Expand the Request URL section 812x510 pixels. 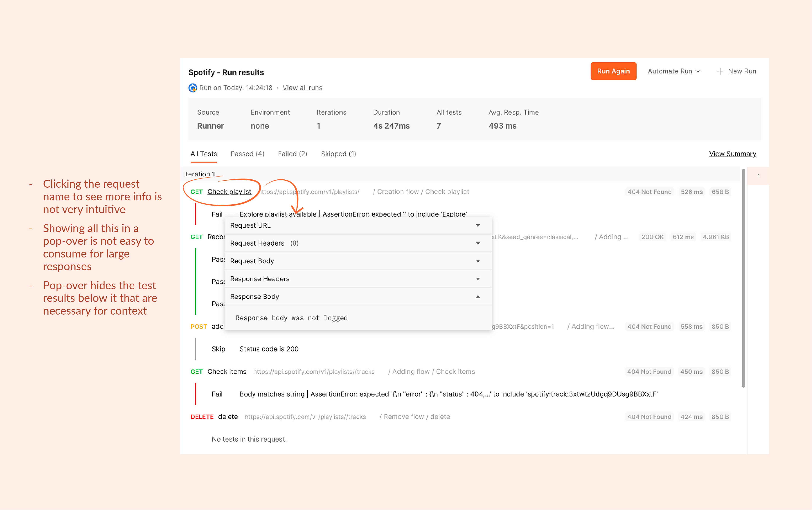358,225
